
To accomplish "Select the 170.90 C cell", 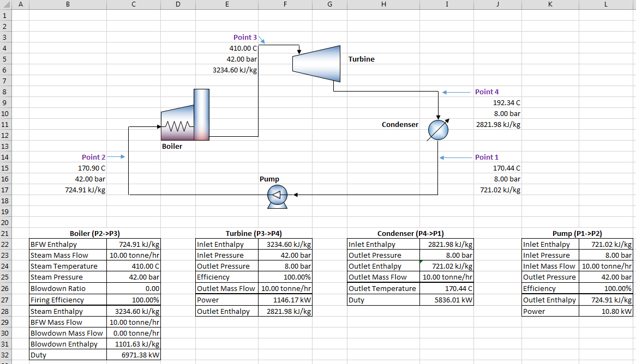I will [68, 168].
